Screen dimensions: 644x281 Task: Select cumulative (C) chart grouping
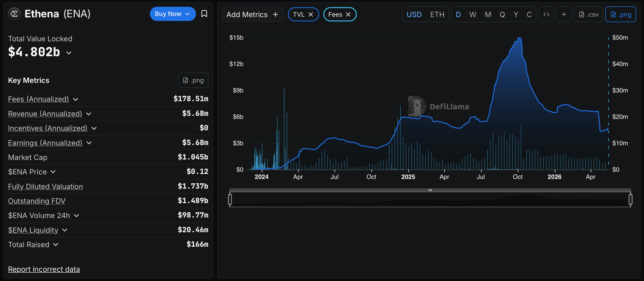coord(529,15)
